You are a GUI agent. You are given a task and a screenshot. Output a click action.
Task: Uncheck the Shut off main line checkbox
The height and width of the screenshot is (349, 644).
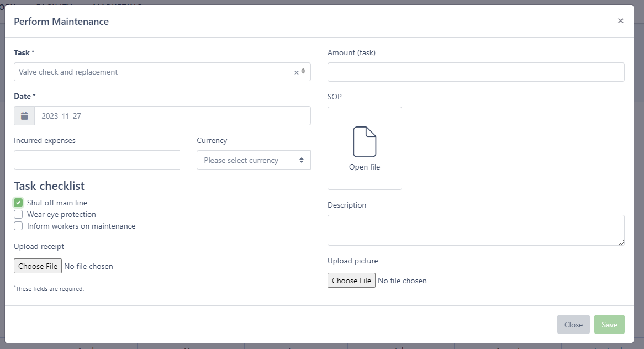click(18, 203)
